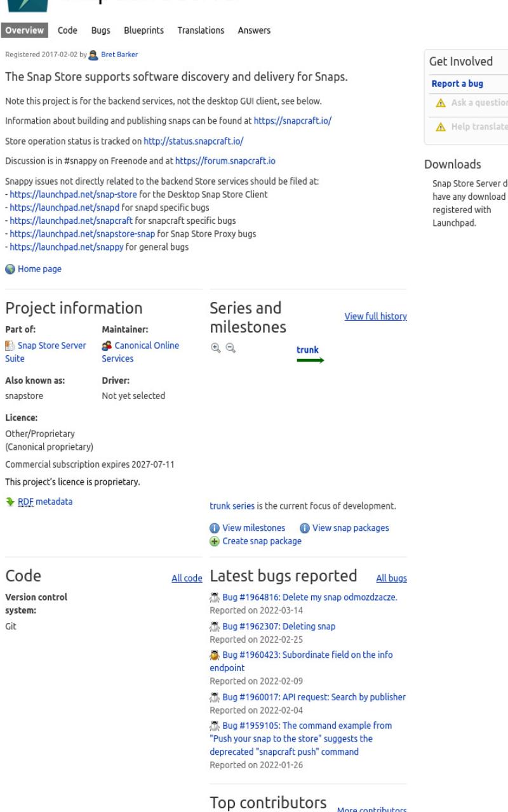Image resolution: width=508 pixels, height=812 pixels.
Task: Click the 'Commercial subscription expires 2027-07-11' text
Action: (x=90, y=465)
